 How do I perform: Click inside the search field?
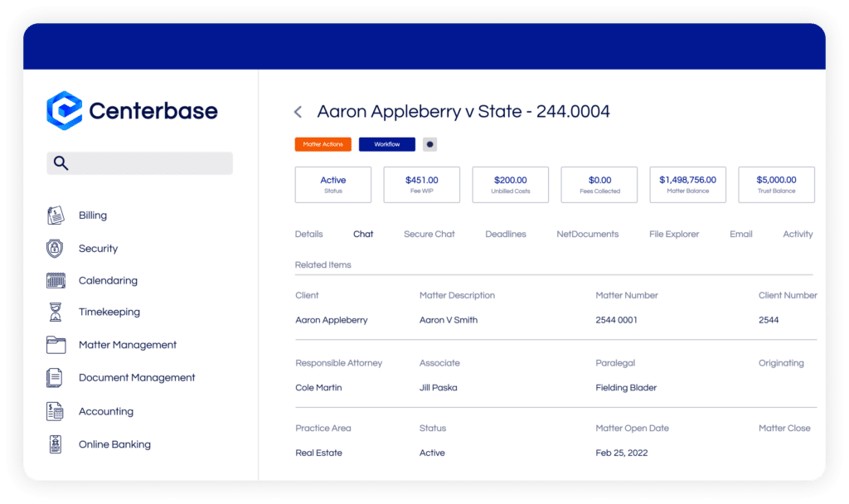[139, 163]
